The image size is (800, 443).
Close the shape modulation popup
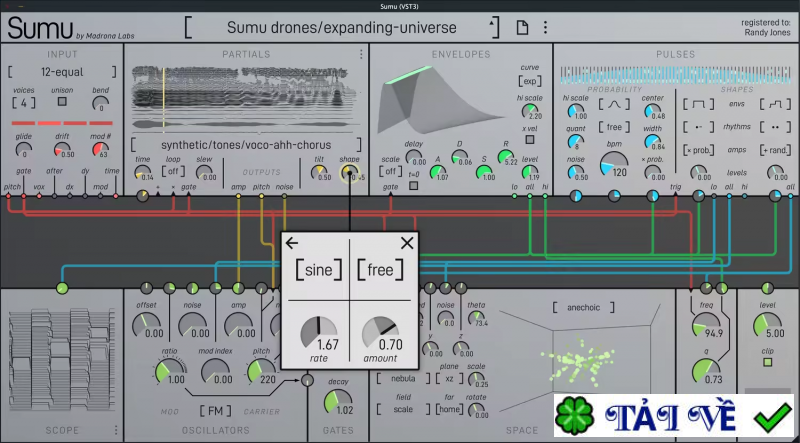(x=407, y=243)
